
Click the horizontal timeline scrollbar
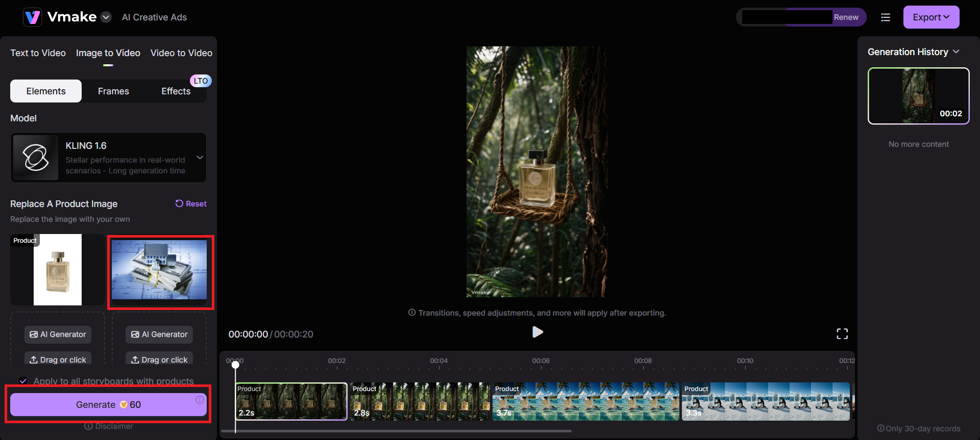click(396, 431)
